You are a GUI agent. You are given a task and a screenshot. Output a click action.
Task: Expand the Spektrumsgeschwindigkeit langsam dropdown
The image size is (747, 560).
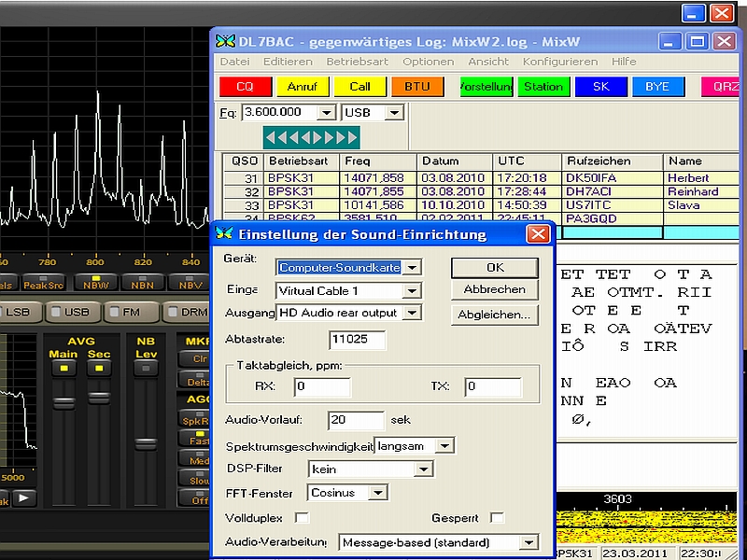tap(445, 446)
